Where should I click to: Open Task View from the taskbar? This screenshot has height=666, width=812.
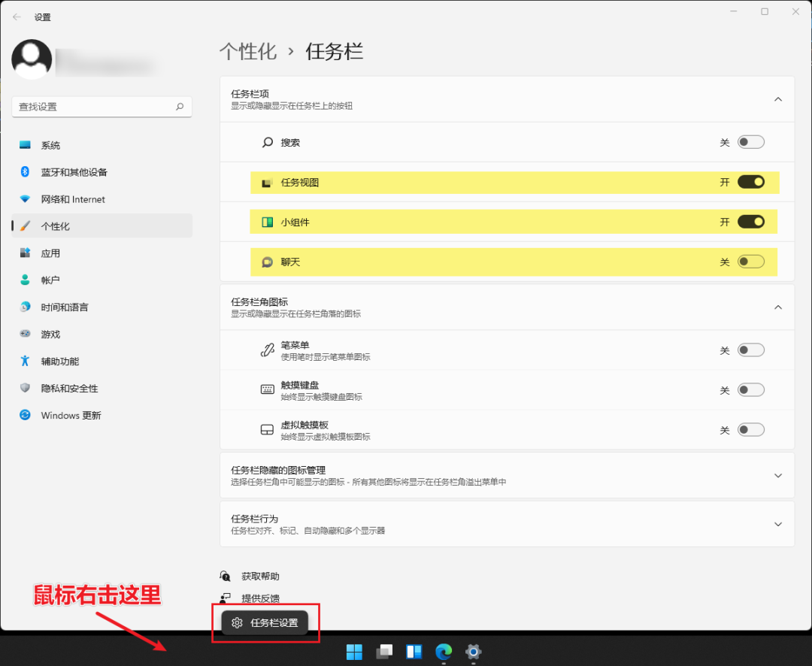[385, 651]
